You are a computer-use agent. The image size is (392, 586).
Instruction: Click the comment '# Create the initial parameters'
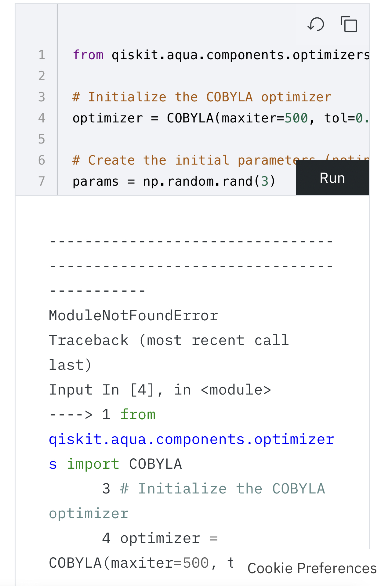tap(194, 160)
